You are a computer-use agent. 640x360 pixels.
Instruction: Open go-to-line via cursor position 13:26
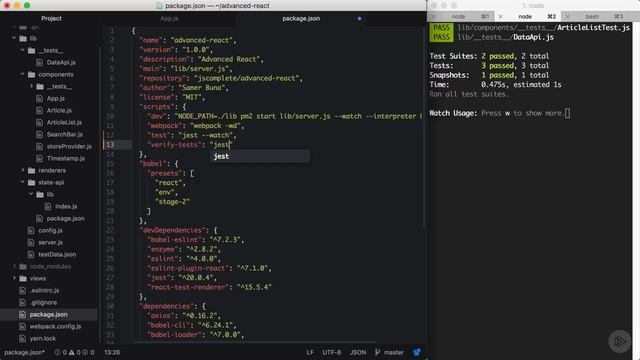coord(112,352)
